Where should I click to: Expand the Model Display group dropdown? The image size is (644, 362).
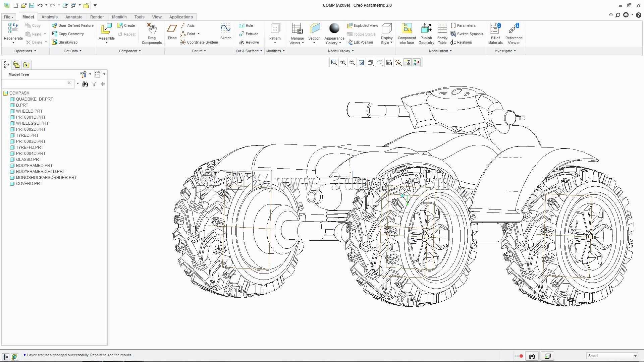pyautogui.click(x=341, y=51)
